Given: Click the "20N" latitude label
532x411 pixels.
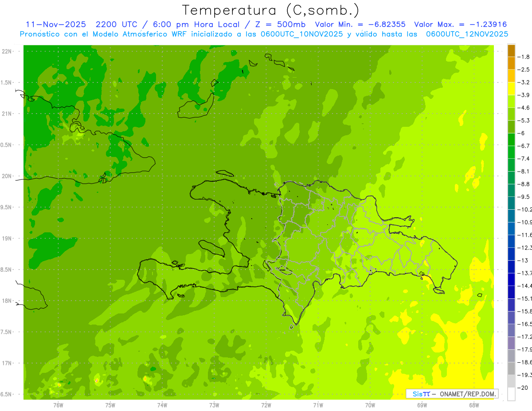Looking at the screenshot, I should tap(8, 176).
